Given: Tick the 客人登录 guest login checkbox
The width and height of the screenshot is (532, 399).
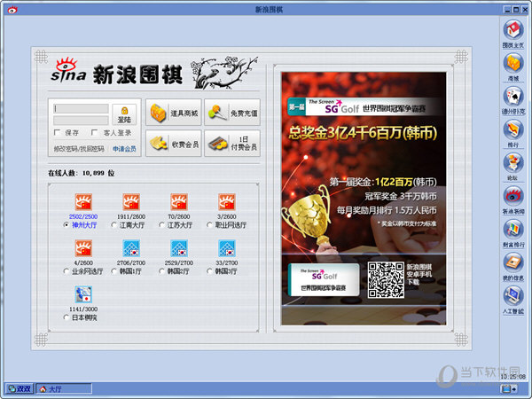Looking at the screenshot, I should pos(94,132).
